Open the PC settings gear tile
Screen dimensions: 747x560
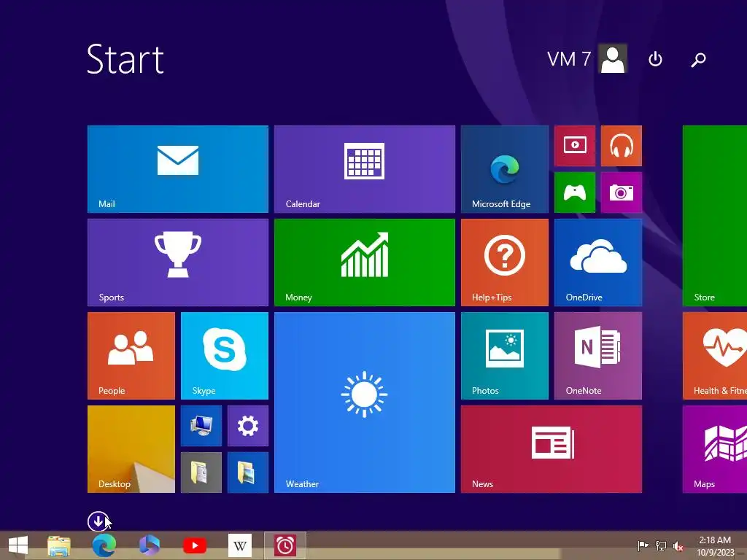248,426
